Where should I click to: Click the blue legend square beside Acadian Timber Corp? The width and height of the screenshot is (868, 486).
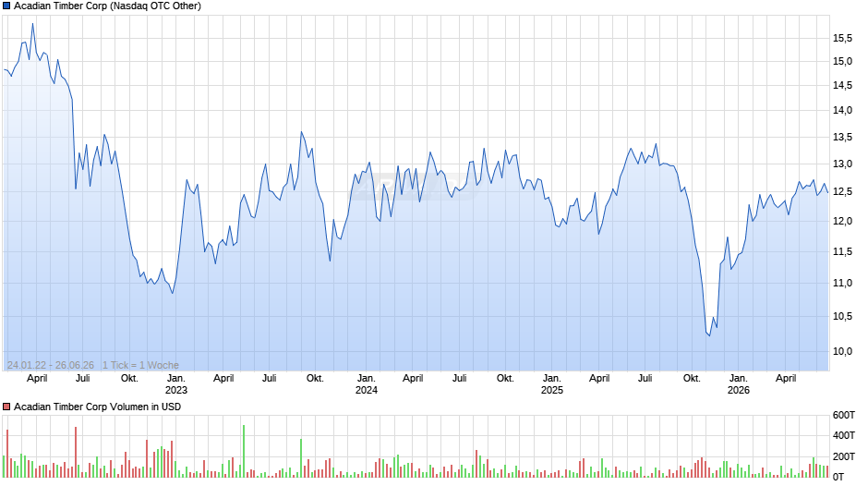coord(6,6)
